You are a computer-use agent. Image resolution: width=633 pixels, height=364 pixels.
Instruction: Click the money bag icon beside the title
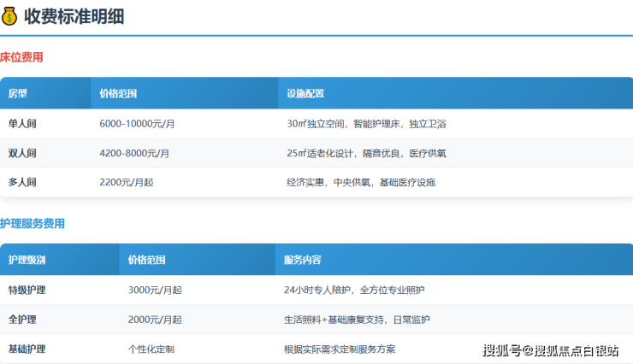(x=9, y=16)
